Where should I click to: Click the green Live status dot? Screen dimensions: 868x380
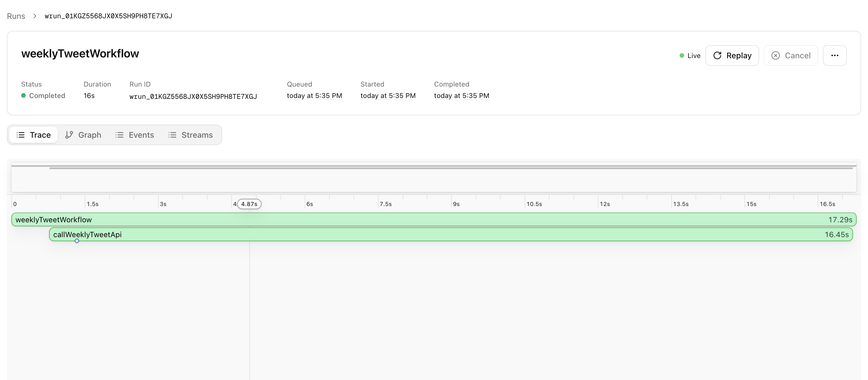682,56
